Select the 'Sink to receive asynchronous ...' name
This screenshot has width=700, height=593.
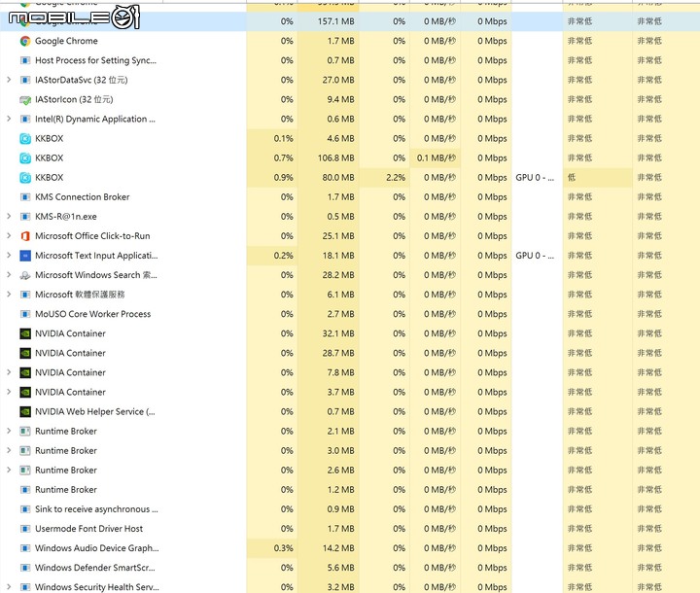point(96,509)
